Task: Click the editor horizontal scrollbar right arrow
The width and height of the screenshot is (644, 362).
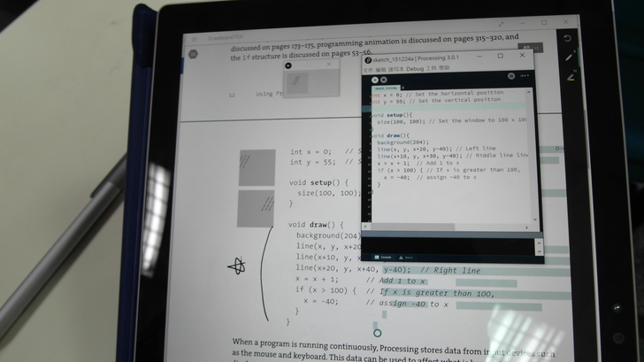Action: click(527, 227)
